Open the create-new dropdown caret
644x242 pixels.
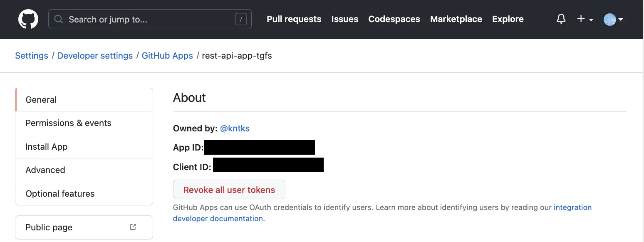click(x=590, y=20)
